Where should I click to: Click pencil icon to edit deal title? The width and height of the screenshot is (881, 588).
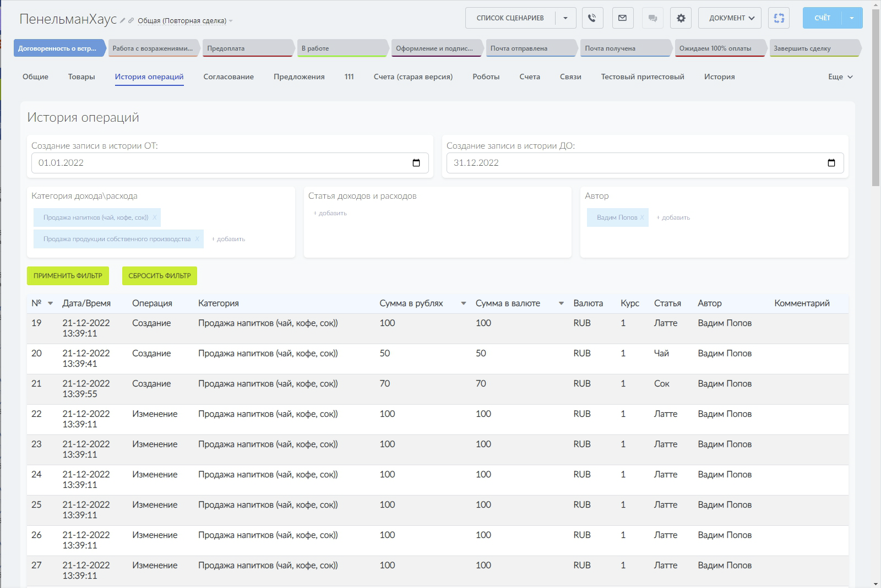pyautogui.click(x=123, y=21)
